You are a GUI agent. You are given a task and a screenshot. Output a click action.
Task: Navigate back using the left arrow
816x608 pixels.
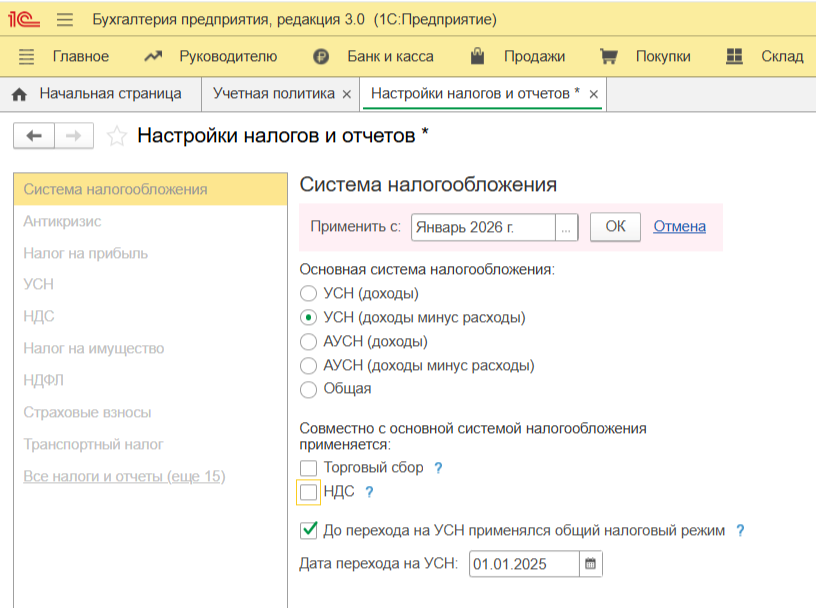click(33, 135)
